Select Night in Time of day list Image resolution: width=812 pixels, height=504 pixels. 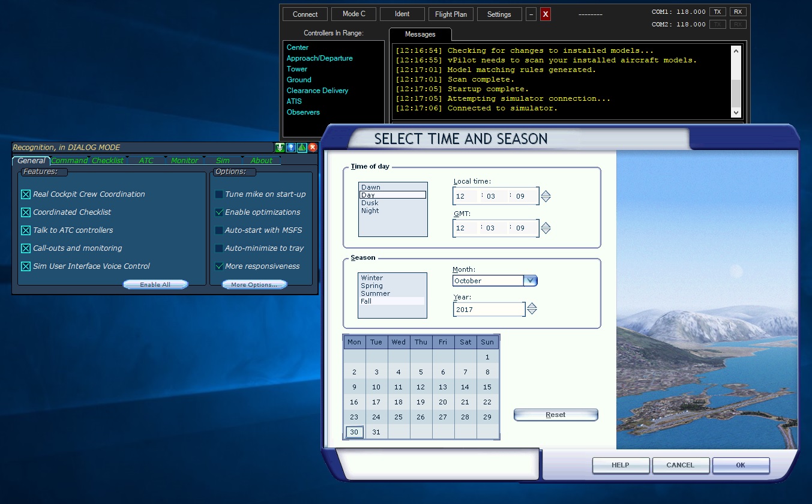pyautogui.click(x=393, y=211)
